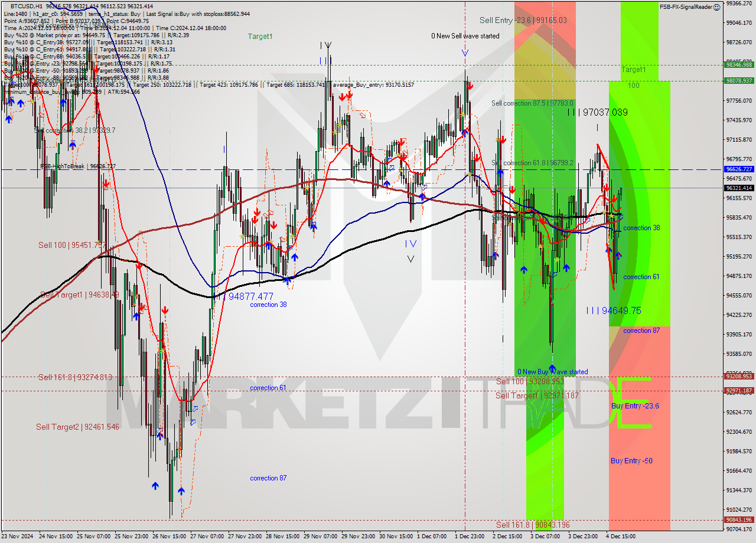Click the 94555.170 price scale value
Viewport: 756px width, 543px height.
[739, 296]
